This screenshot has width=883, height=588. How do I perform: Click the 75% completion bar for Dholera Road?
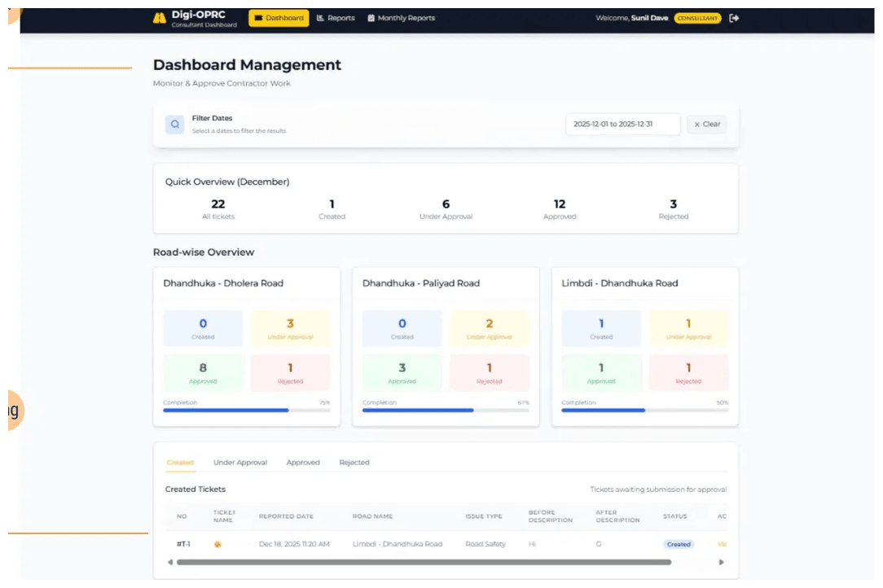(247, 410)
